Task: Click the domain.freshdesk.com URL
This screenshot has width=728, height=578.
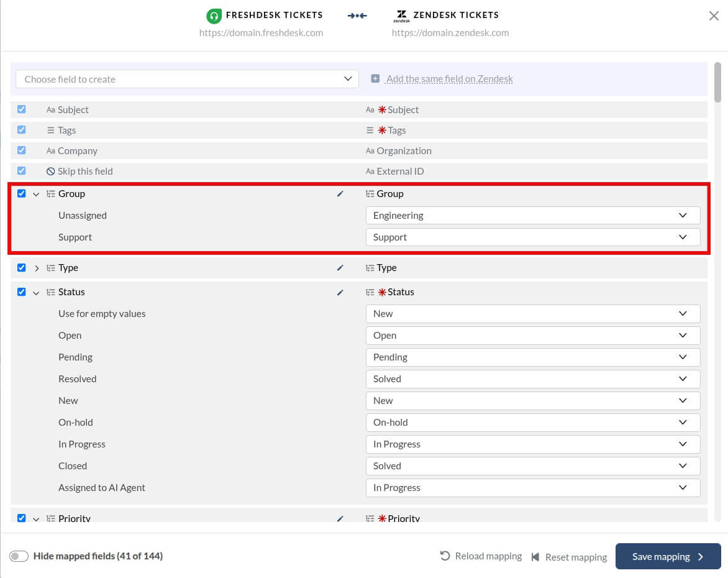Action: tap(261, 33)
